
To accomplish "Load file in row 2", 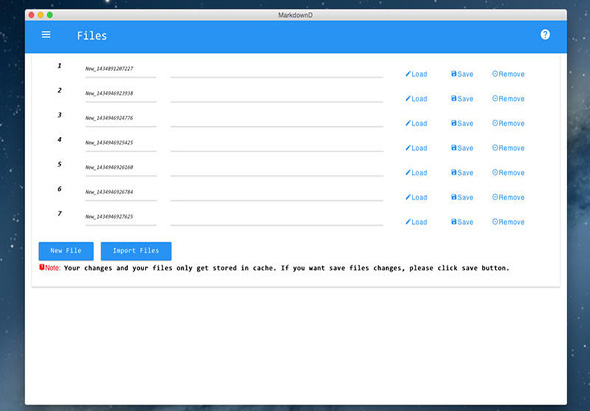I will click(x=416, y=99).
